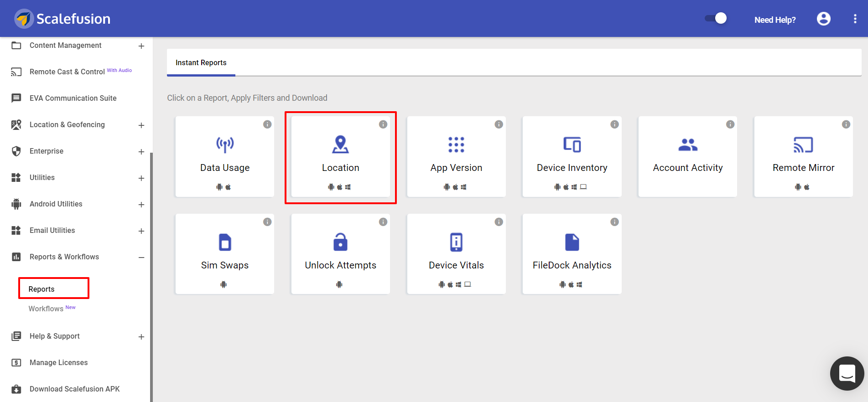Click the Need Help? link
The image size is (868, 402).
click(x=775, y=20)
